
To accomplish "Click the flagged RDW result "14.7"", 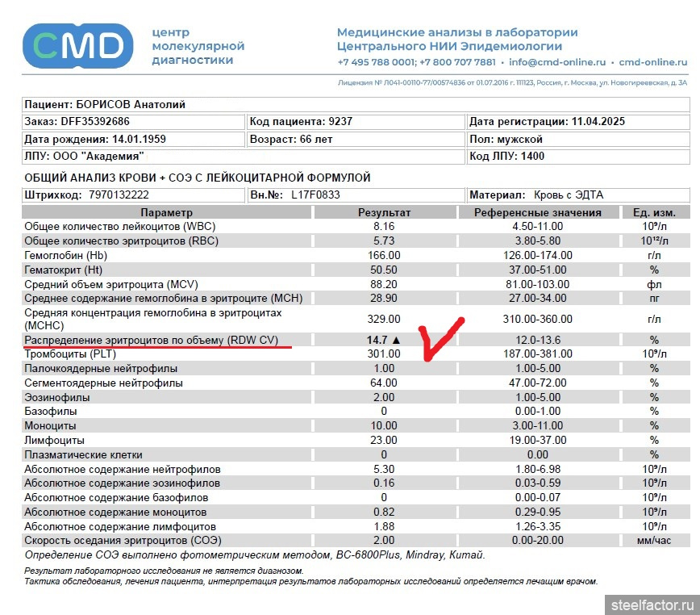I will [377, 340].
